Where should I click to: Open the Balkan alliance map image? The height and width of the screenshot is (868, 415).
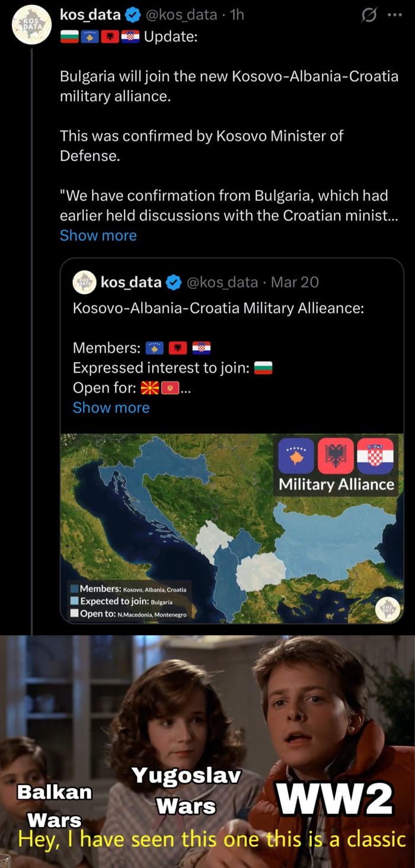click(231, 527)
